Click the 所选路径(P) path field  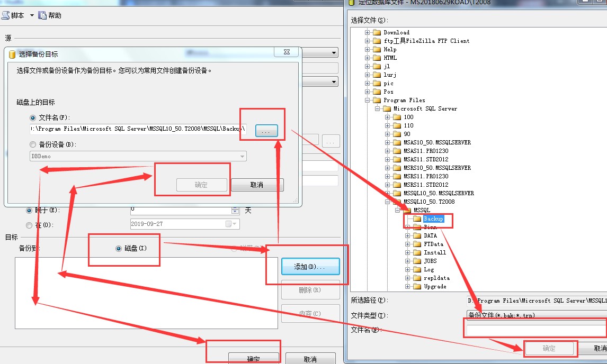(537, 301)
